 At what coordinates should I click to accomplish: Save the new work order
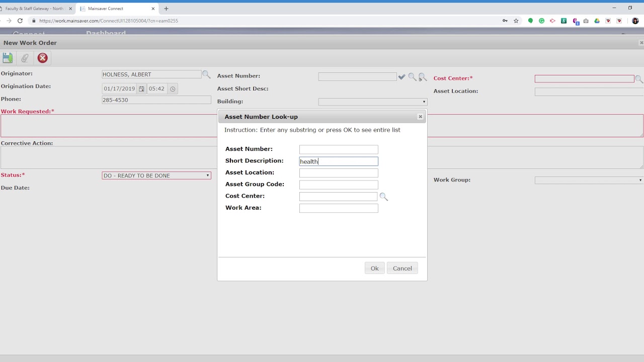8,58
